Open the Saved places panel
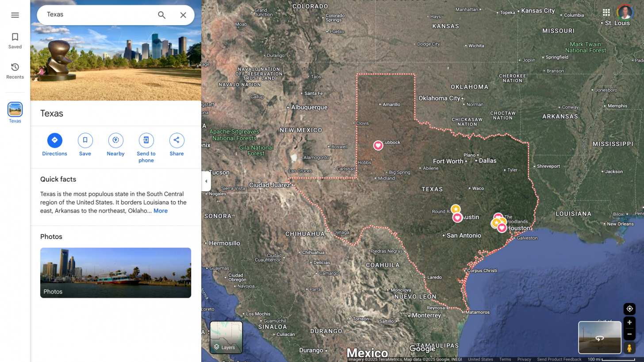 tap(15, 41)
